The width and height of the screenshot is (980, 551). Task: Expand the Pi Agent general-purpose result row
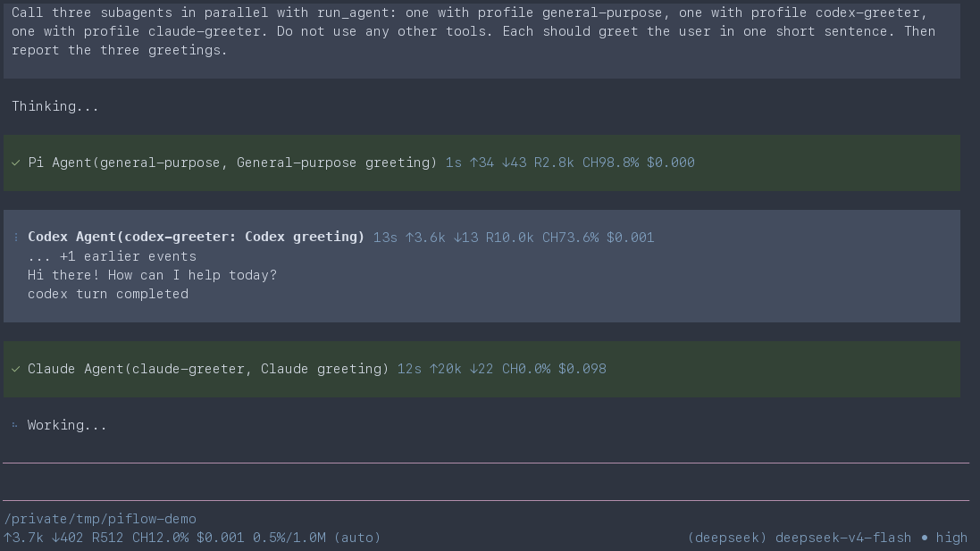pyautogui.click(x=482, y=163)
